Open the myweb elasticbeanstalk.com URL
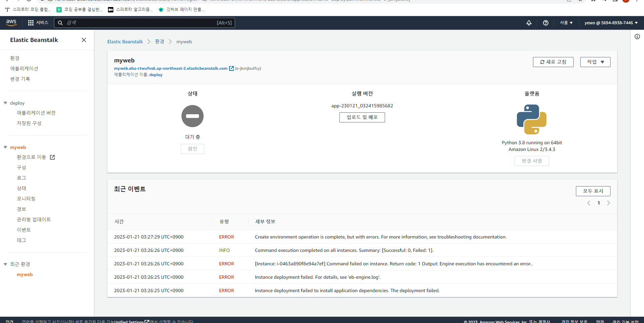This screenshot has height=323, width=644. (171, 68)
